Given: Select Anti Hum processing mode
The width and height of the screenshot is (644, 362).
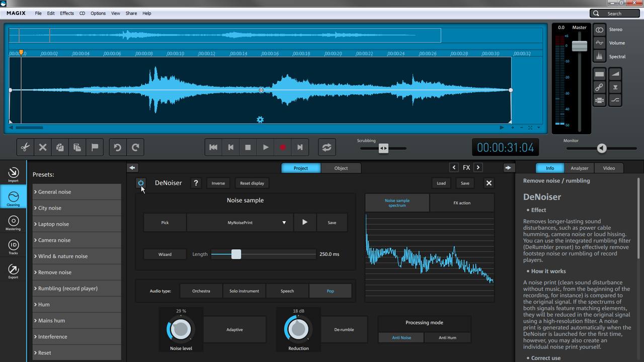Looking at the screenshot, I should click(447, 337).
